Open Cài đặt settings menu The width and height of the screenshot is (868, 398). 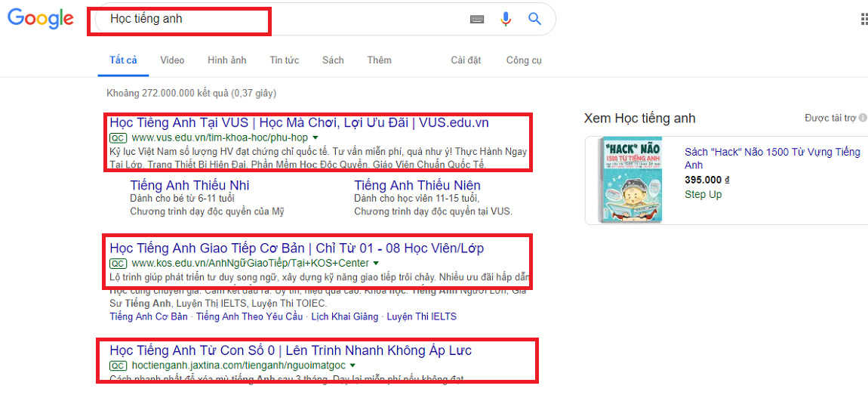(x=466, y=60)
